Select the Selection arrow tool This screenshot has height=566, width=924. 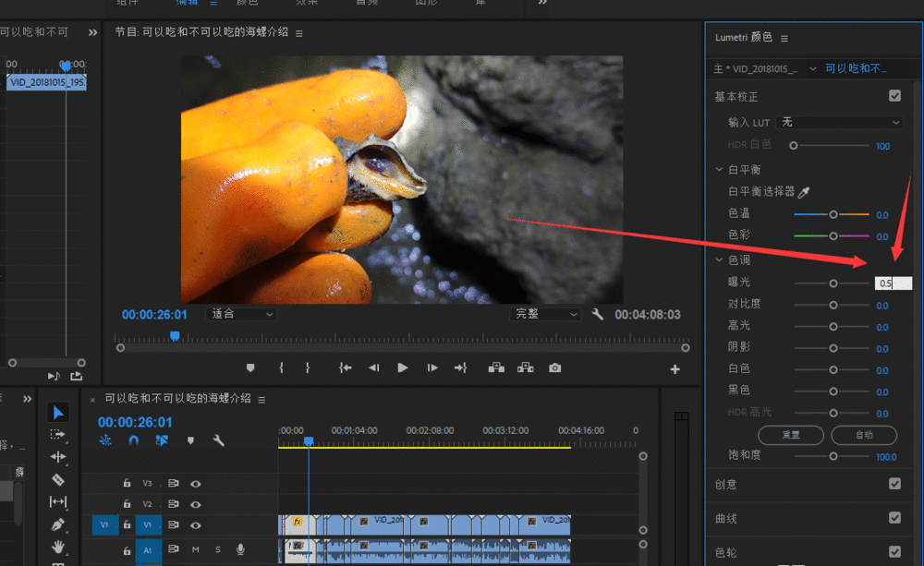(x=57, y=412)
